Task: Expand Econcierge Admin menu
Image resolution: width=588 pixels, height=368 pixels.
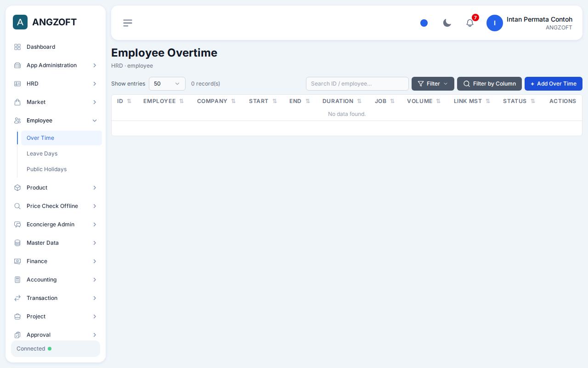Action: (x=56, y=224)
